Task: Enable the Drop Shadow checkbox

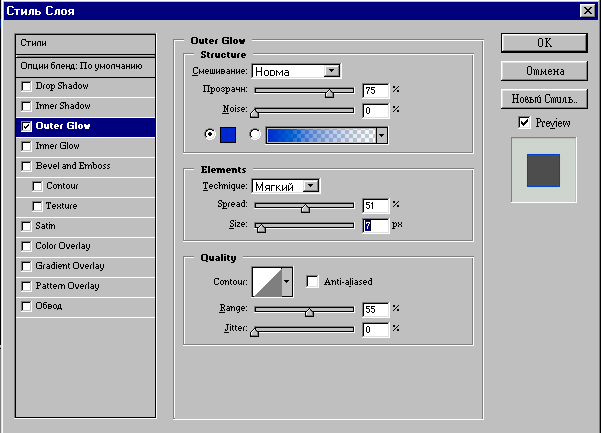Action: [x=26, y=86]
